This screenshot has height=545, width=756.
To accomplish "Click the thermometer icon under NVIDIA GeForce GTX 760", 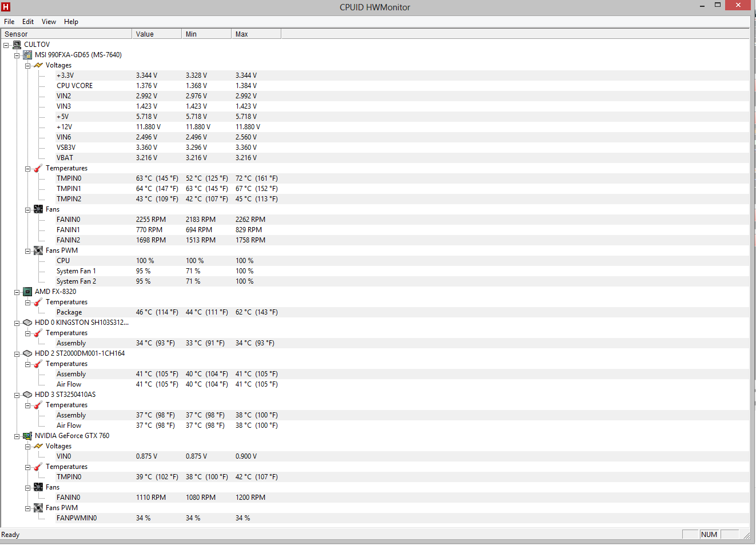I will point(38,467).
